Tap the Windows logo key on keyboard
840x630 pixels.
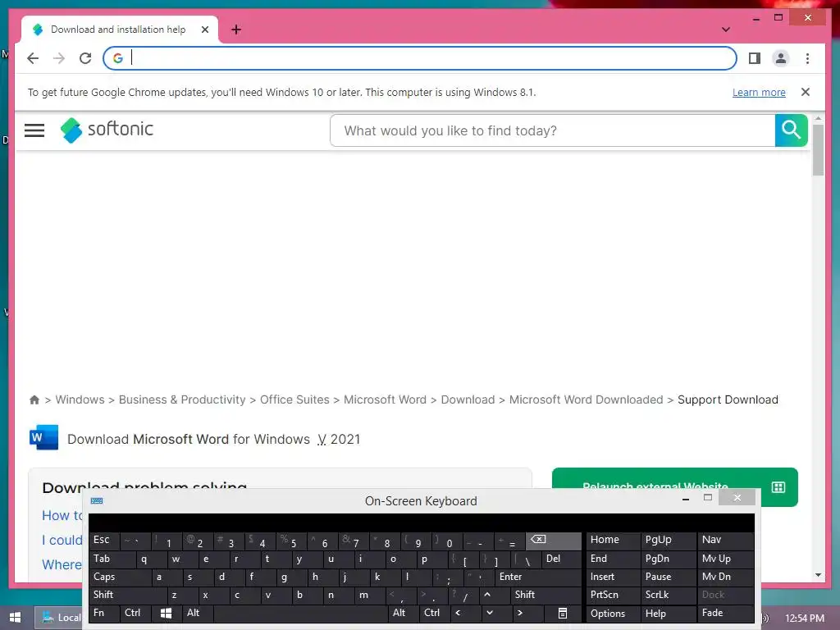point(166,613)
